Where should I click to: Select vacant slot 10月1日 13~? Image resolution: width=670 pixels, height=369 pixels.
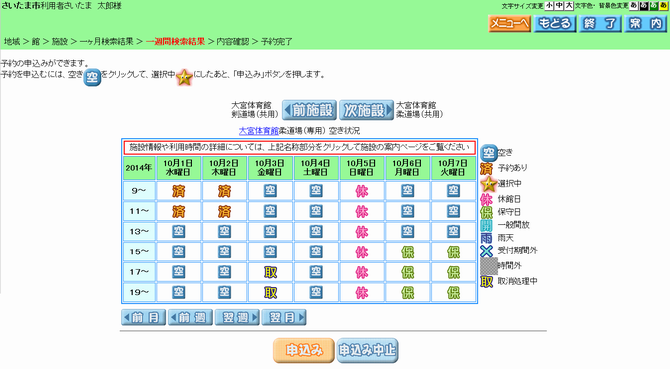coord(179,231)
